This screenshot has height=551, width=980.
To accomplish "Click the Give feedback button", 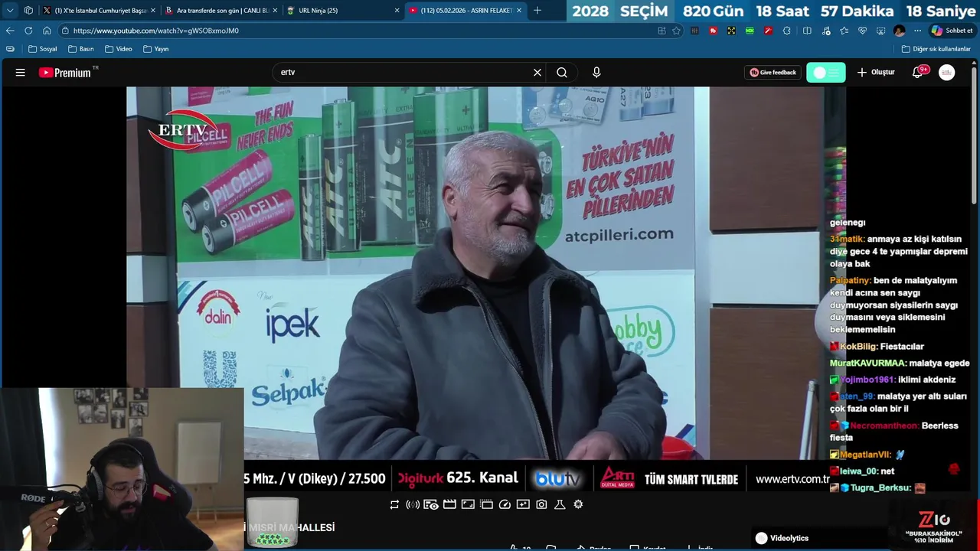I will coord(773,73).
